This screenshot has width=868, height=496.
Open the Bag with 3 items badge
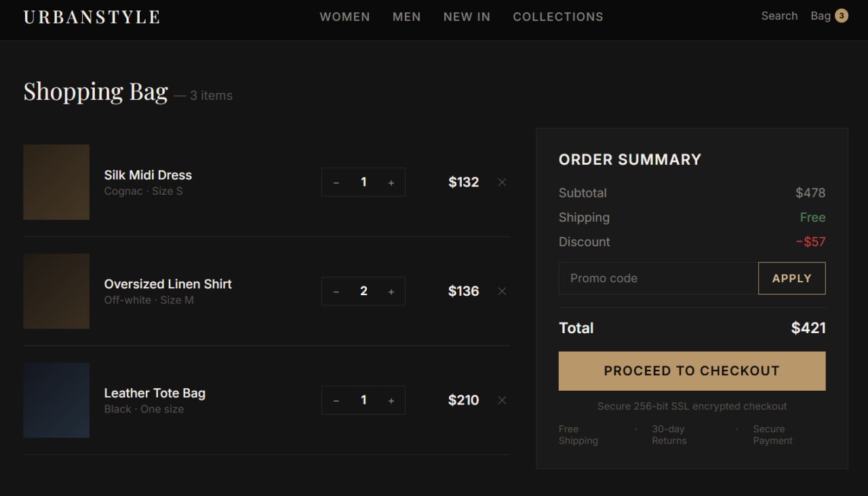tap(829, 16)
